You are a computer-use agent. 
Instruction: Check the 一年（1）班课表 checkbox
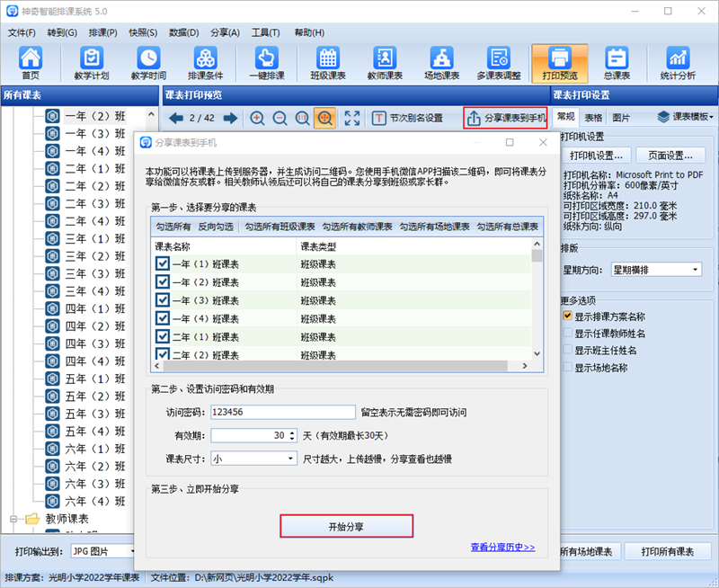click(x=163, y=263)
